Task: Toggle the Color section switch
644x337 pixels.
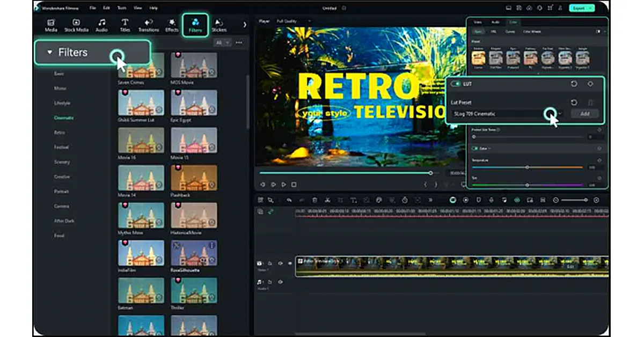Action: 474,148
